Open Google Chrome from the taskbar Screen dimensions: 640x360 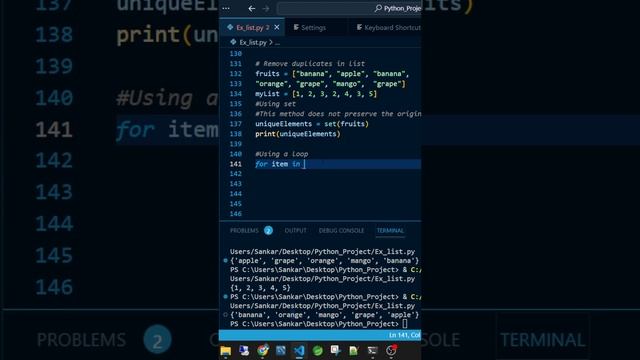pos(263,351)
